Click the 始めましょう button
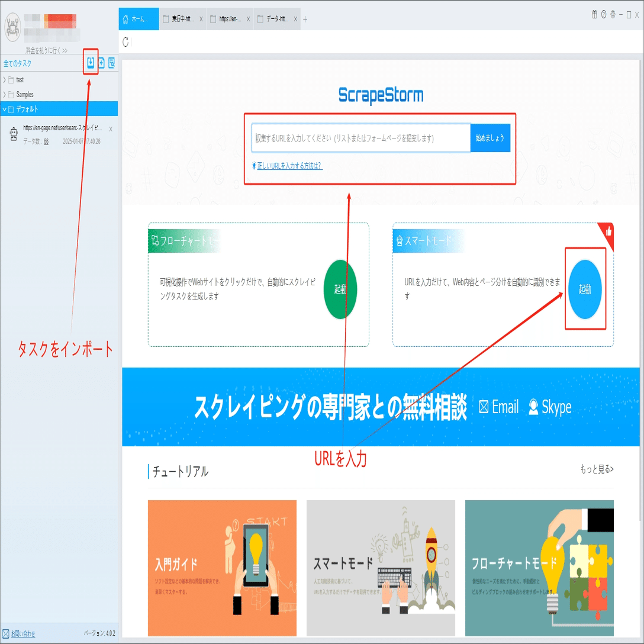This screenshot has height=644, width=644. pos(490,138)
